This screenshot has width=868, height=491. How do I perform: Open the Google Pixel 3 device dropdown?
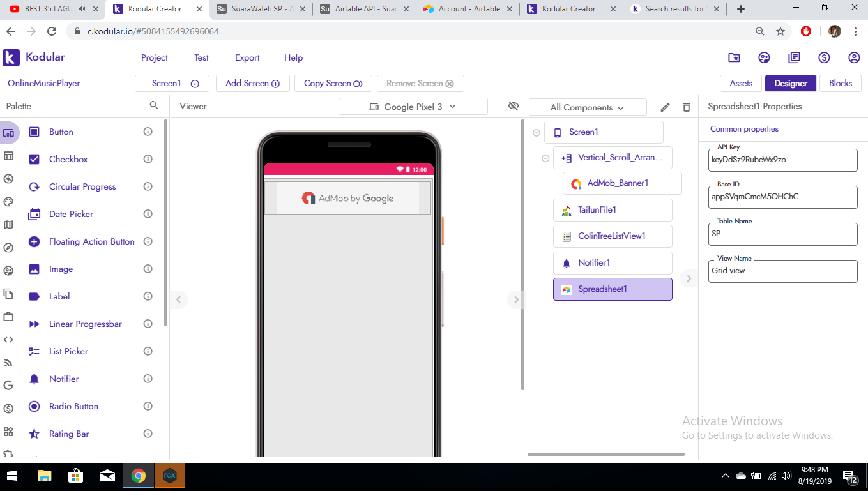[413, 107]
